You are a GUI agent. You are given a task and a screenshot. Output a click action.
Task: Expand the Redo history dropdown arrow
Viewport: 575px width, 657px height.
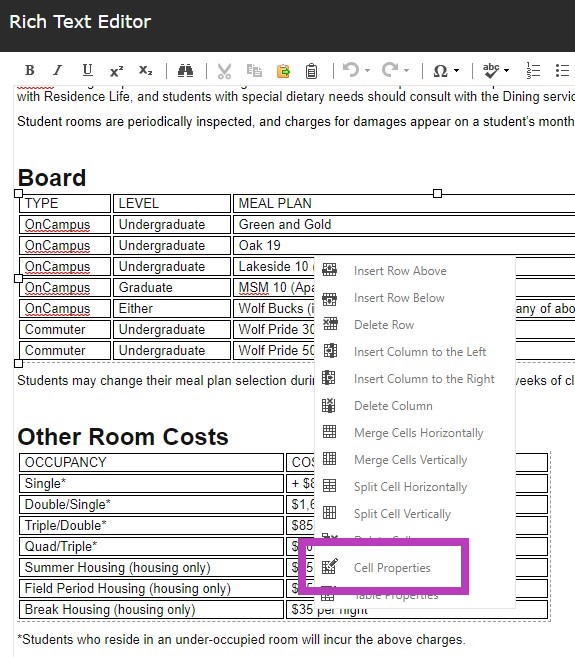click(407, 70)
